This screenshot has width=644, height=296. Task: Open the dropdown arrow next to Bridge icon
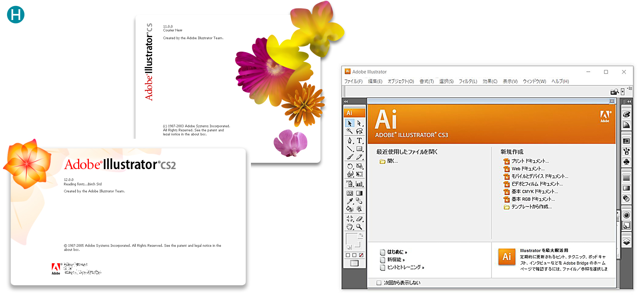[x=623, y=91]
